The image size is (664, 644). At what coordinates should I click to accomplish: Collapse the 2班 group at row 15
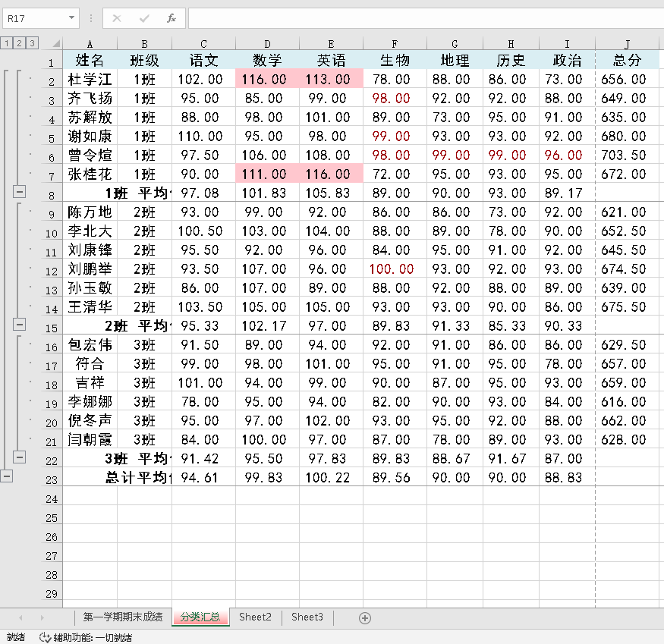[20, 325]
